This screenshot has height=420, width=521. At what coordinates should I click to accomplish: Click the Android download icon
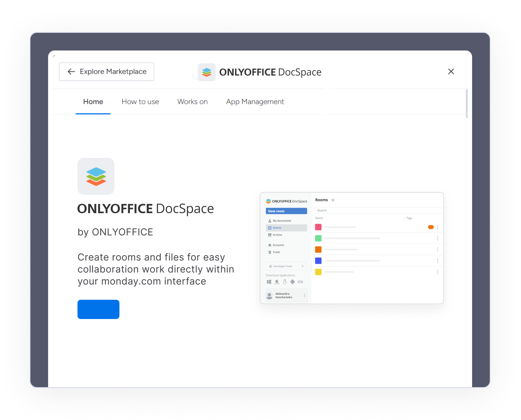(x=293, y=282)
